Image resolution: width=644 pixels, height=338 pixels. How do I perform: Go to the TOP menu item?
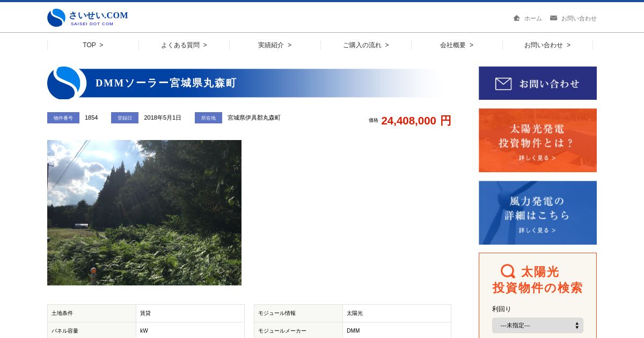click(93, 45)
